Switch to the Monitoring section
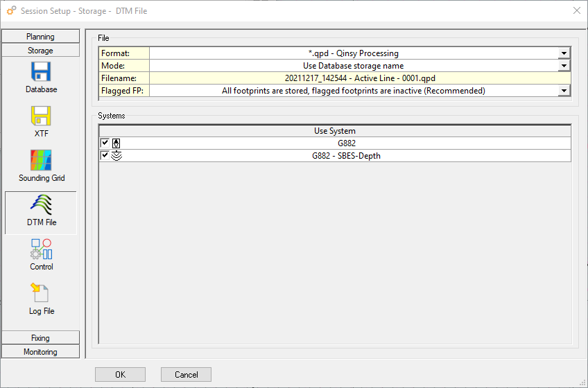588x388 pixels. [40, 352]
